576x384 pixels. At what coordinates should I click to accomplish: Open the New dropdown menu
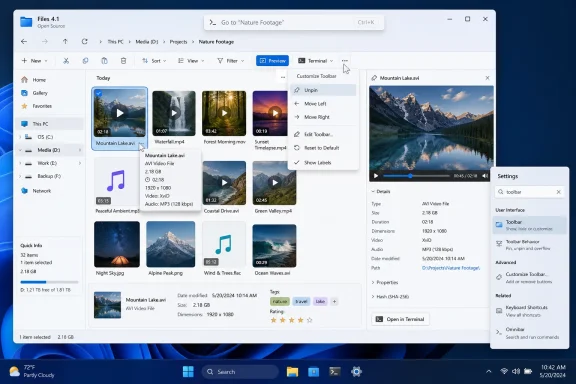[35, 61]
